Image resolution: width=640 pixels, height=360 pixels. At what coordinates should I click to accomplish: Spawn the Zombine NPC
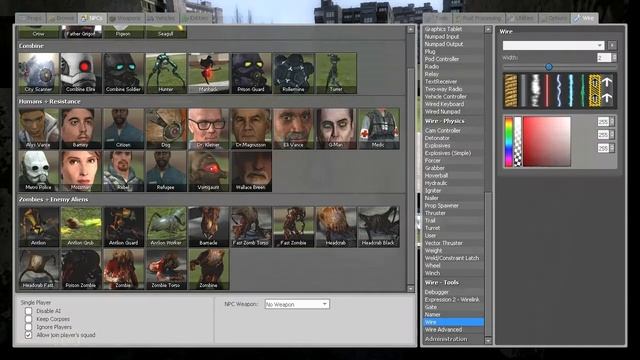(208, 269)
